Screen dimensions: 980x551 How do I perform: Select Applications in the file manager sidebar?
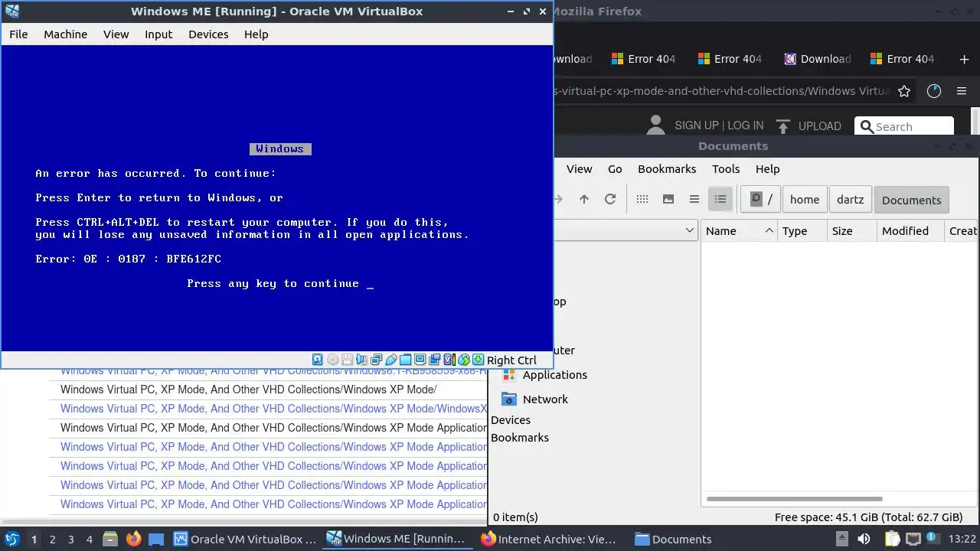point(554,375)
